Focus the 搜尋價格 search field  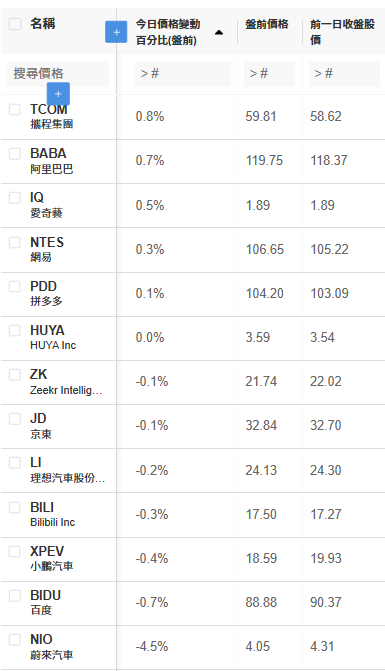click(58, 74)
